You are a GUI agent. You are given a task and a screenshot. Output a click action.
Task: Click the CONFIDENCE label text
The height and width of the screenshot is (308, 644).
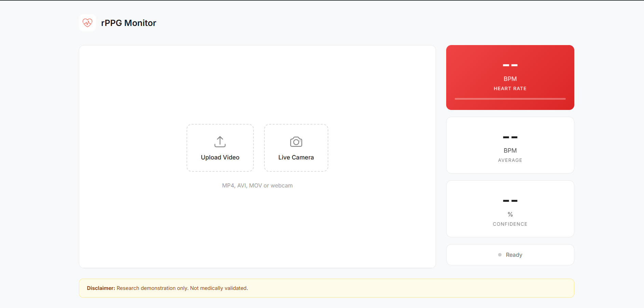(x=510, y=224)
